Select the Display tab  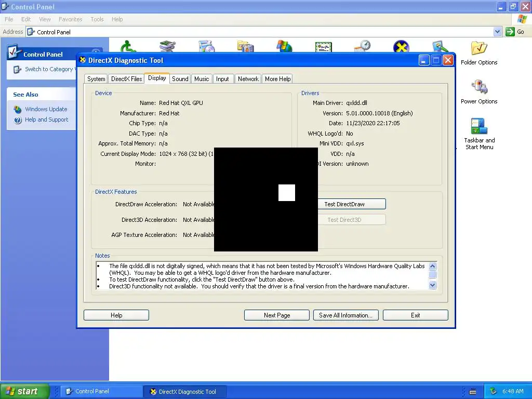coord(157,78)
